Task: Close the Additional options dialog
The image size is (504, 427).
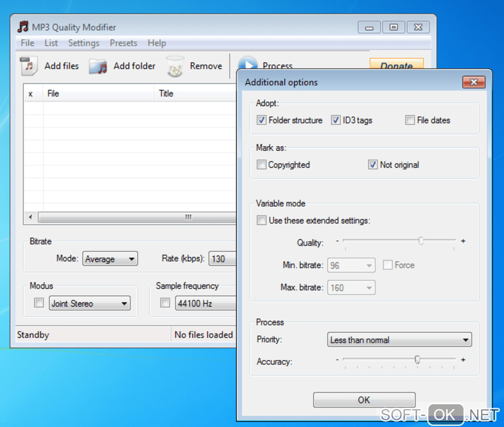Action: click(x=474, y=82)
